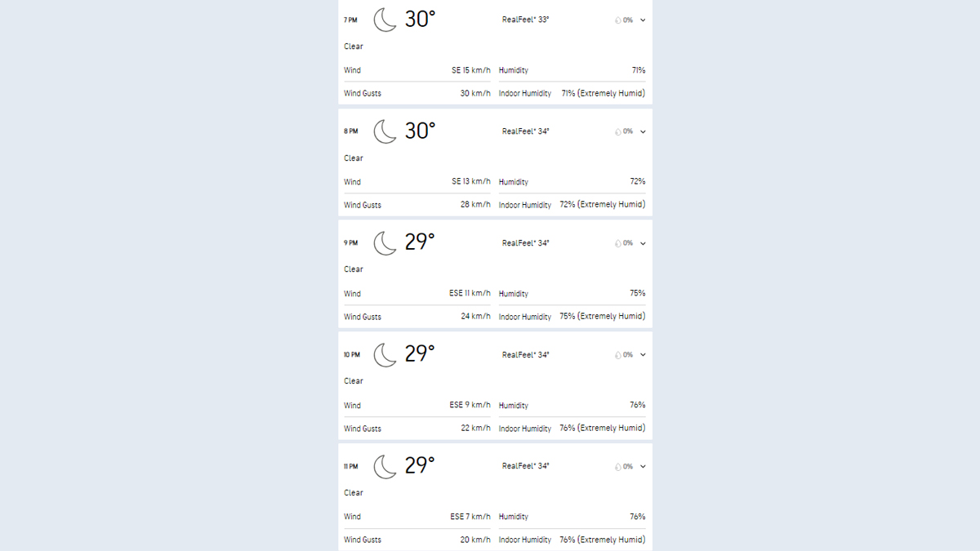Click the 30° temperature at 8 PM
Viewport: 980px width, 551px height.
(x=420, y=131)
